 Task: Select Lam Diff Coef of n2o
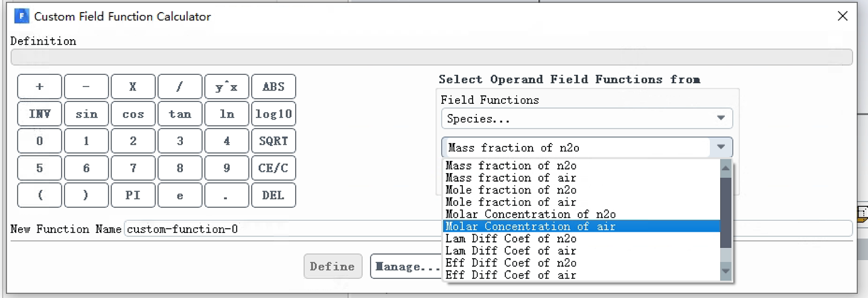click(511, 238)
